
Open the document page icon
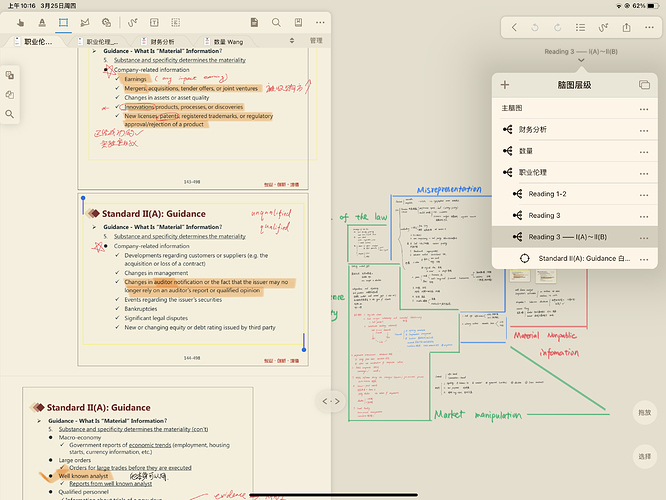254,23
